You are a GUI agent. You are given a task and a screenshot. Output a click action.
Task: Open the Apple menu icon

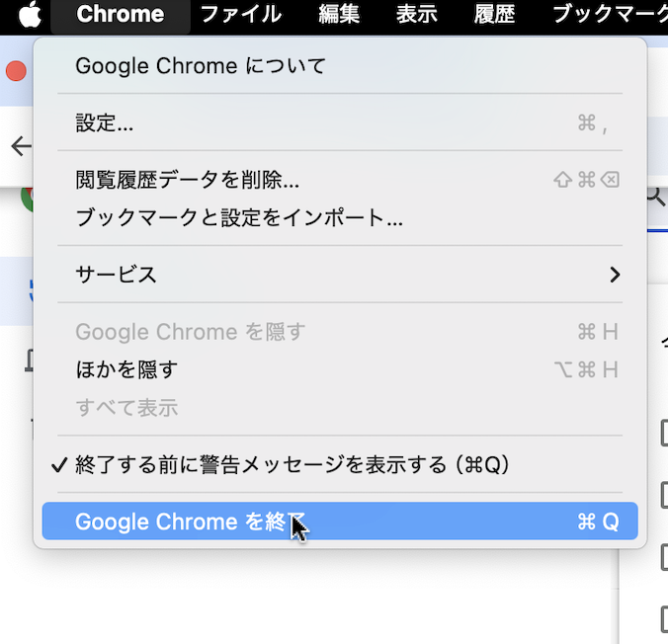tap(30, 15)
